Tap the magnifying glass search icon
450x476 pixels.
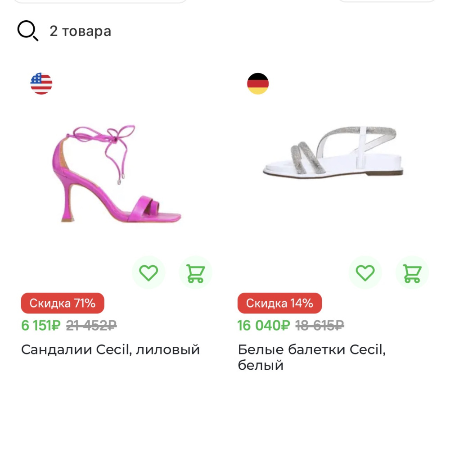click(x=27, y=31)
